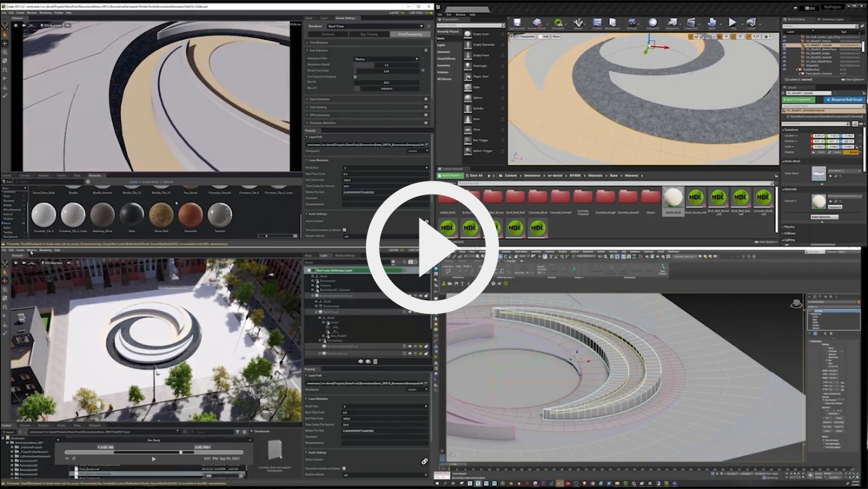Click Build in Unreal toolbar
Image resolution: width=868 pixels, height=489 pixels.
[712, 24]
